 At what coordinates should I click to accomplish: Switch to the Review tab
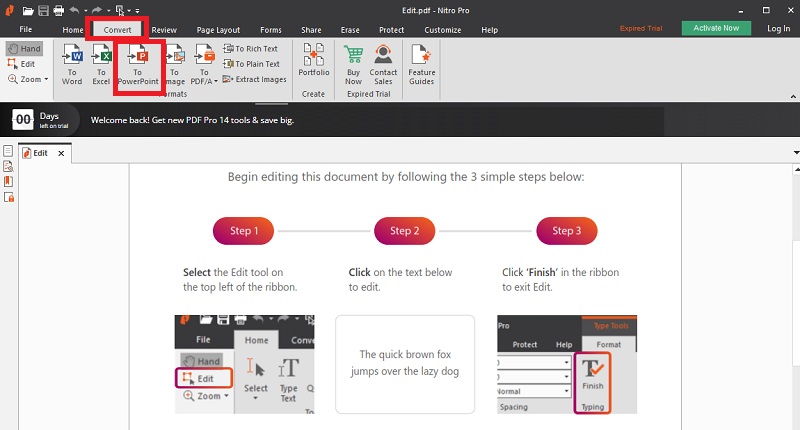point(164,30)
